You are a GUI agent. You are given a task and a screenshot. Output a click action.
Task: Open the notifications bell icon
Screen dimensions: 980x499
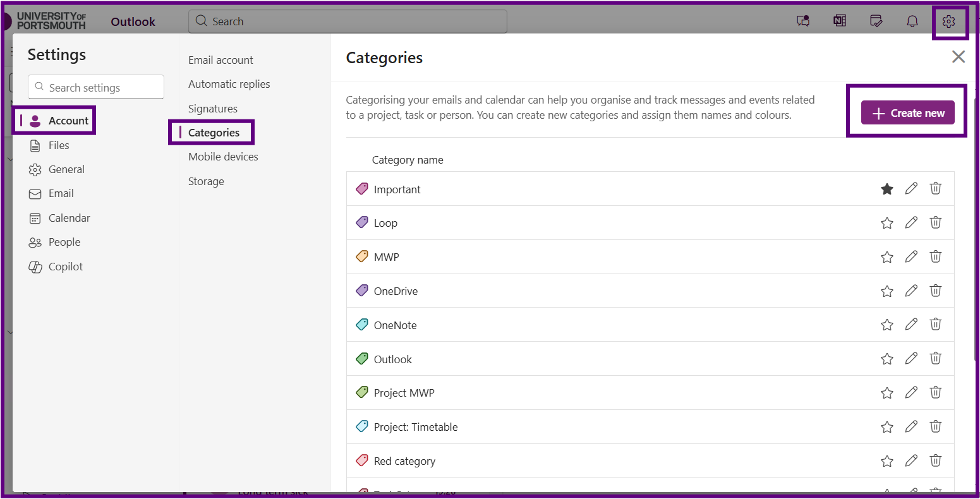click(912, 21)
